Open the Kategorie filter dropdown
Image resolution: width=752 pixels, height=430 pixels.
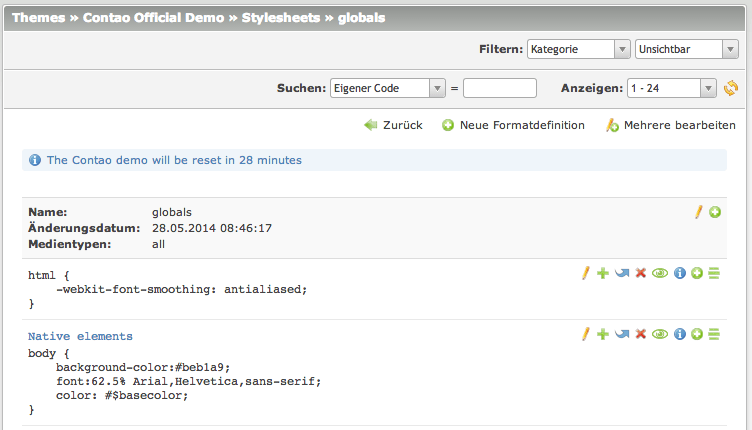[x=579, y=49]
